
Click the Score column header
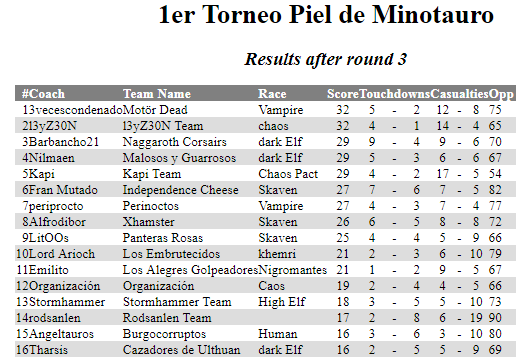(x=343, y=94)
